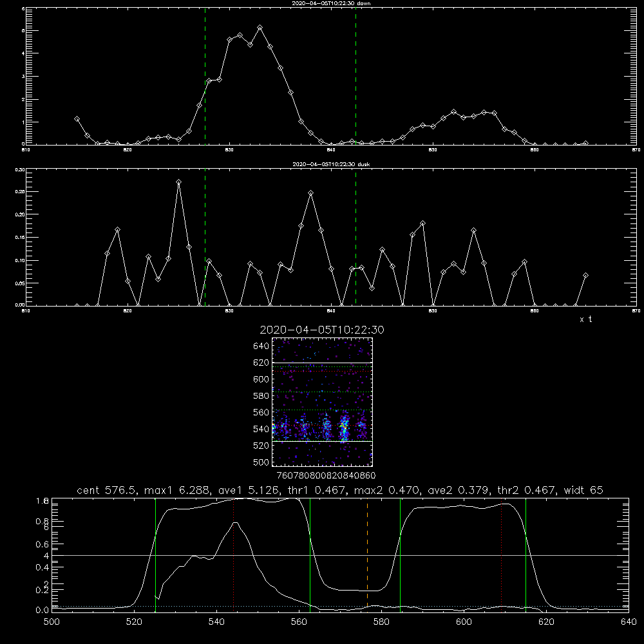
Task: Select the bottom plot x-axis label "580"
Action: 381,622
